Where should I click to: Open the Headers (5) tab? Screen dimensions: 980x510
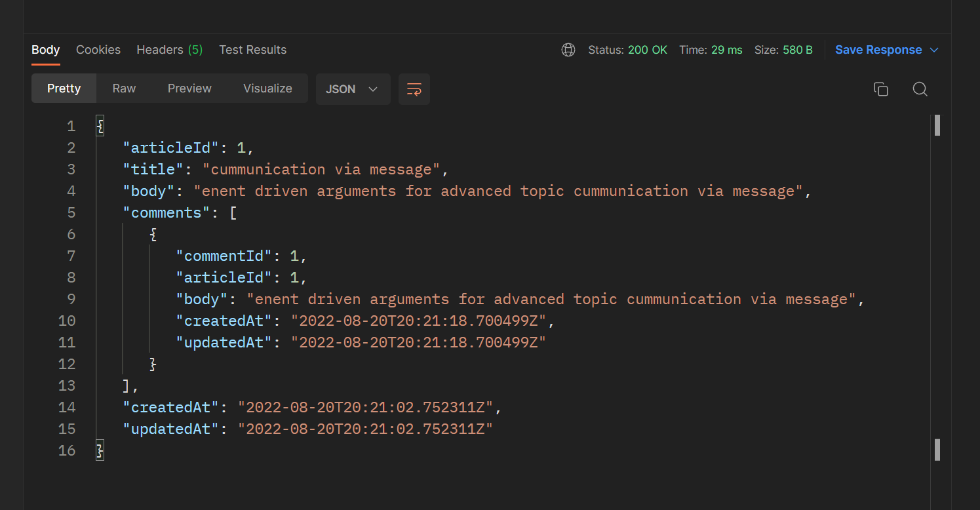(x=170, y=50)
